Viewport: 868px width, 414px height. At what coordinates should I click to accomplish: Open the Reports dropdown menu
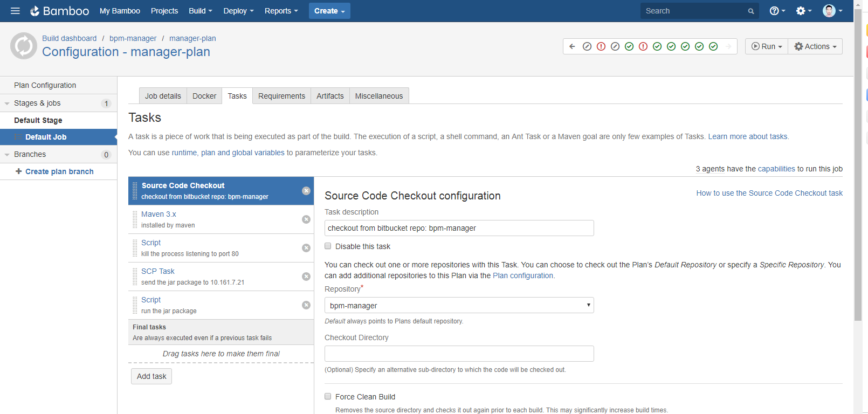281,11
